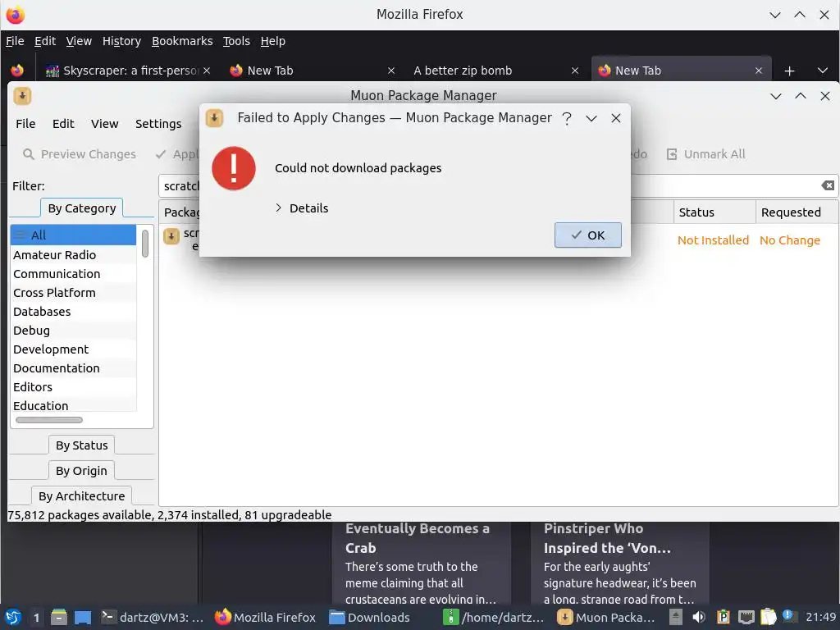Close the Failed to Apply Changes dialog
The image size is (840, 630).
(616, 118)
